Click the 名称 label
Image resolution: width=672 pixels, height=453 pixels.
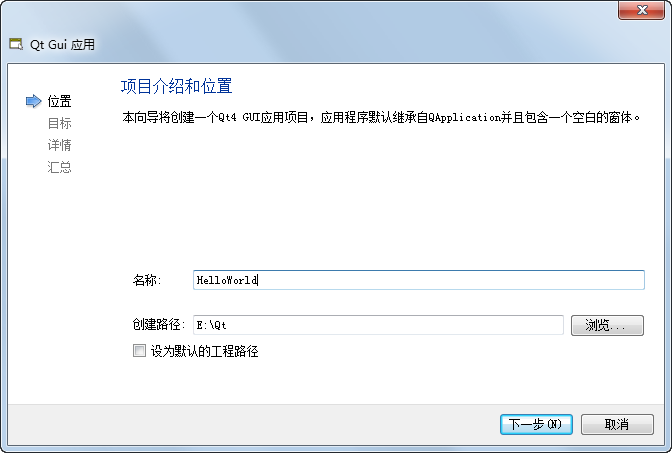[x=146, y=280]
